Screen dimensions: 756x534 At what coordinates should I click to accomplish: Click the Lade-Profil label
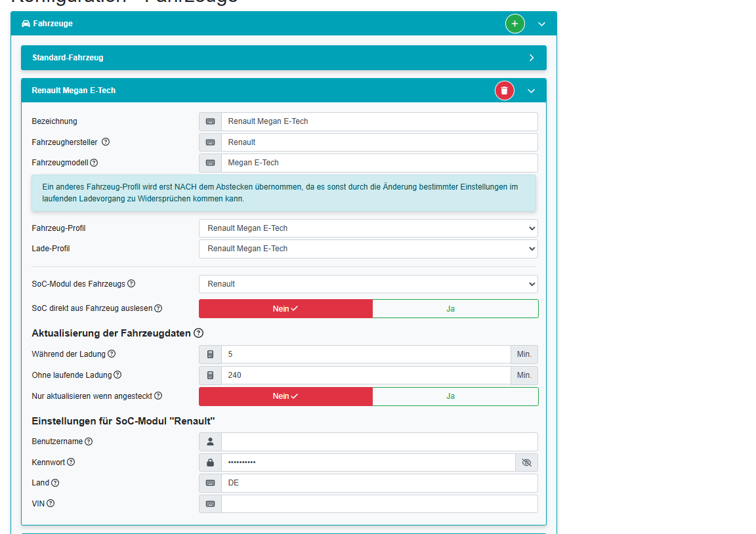tap(51, 249)
